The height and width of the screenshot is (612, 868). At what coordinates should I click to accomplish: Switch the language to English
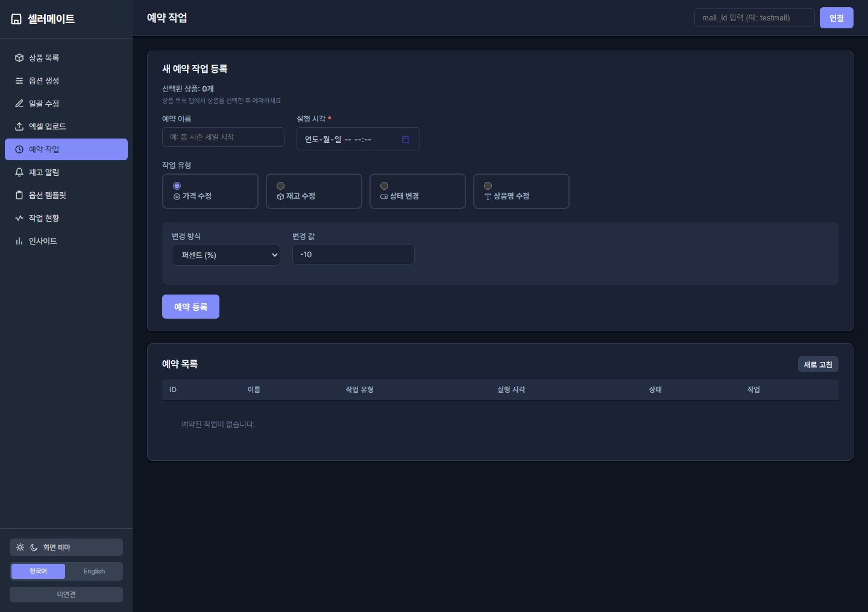(94, 571)
